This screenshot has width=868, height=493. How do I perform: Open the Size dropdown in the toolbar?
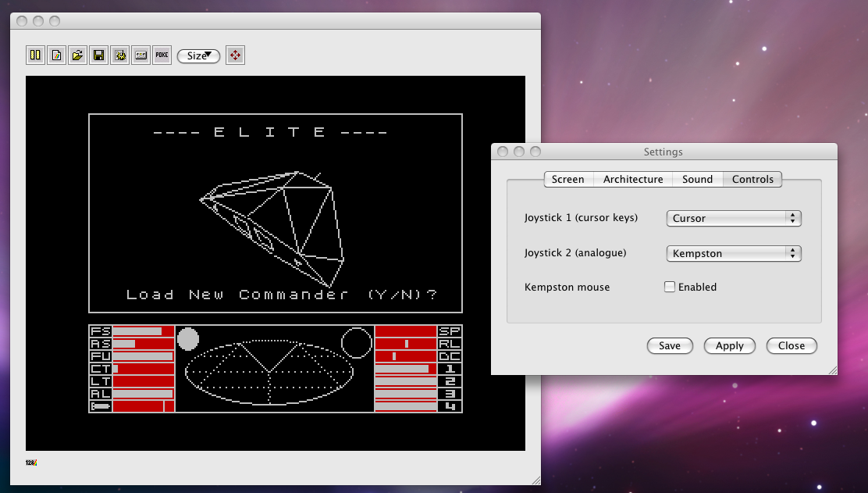coord(199,56)
